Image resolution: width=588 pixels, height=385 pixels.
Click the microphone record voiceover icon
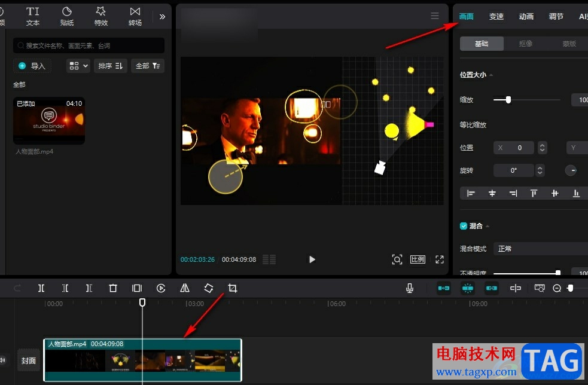point(410,288)
